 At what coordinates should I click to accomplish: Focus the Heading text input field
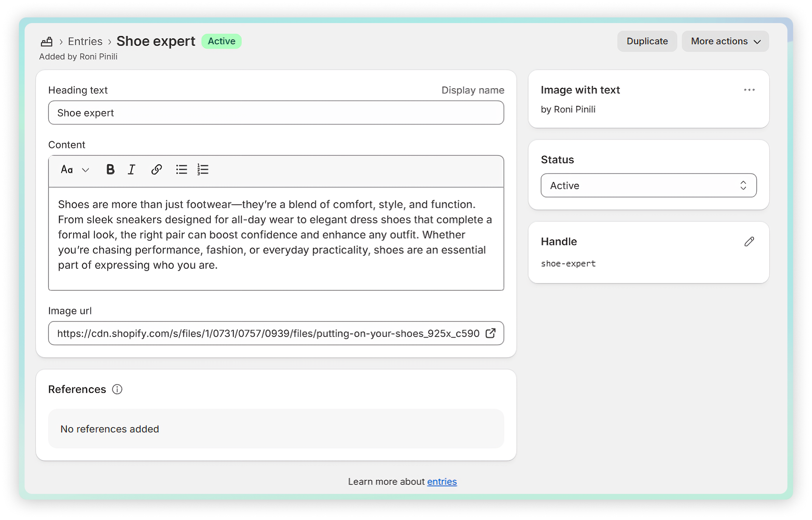point(275,113)
